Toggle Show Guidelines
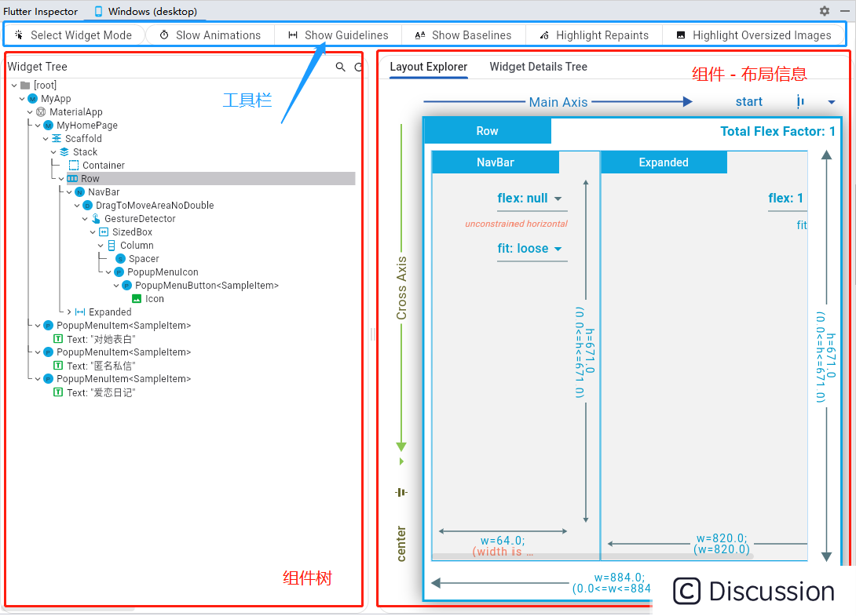The image size is (856, 616). click(338, 35)
